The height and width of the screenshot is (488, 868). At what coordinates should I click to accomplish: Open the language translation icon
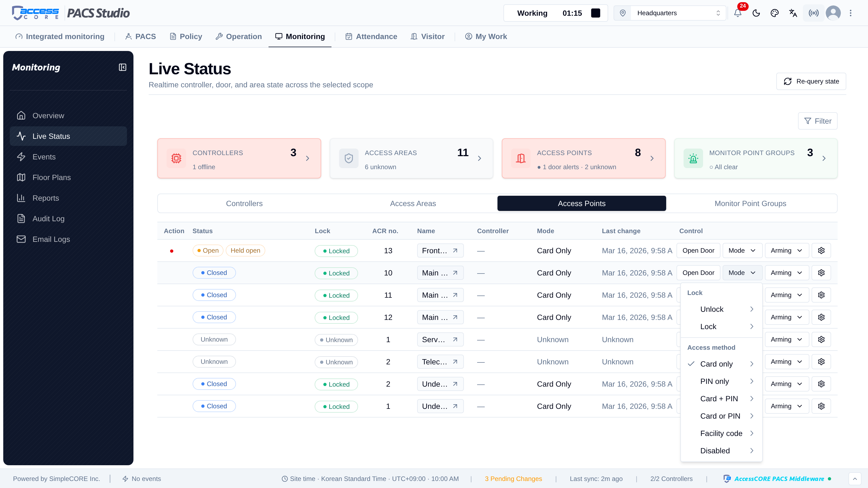click(793, 13)
